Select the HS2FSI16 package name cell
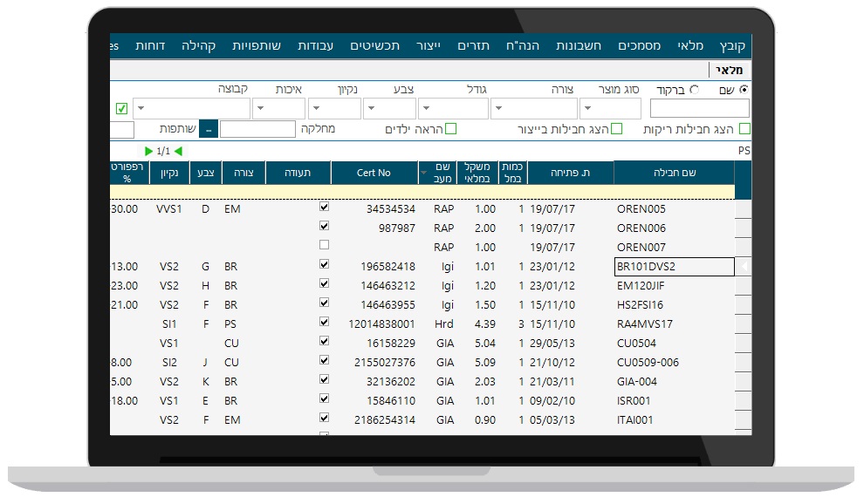The height and width of the screenshot is (504, 864). pos(675,305)
